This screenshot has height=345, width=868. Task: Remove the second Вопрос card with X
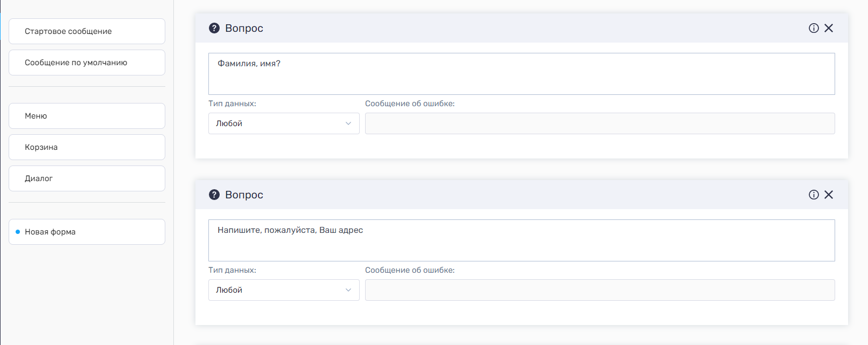tap(829, 195)
